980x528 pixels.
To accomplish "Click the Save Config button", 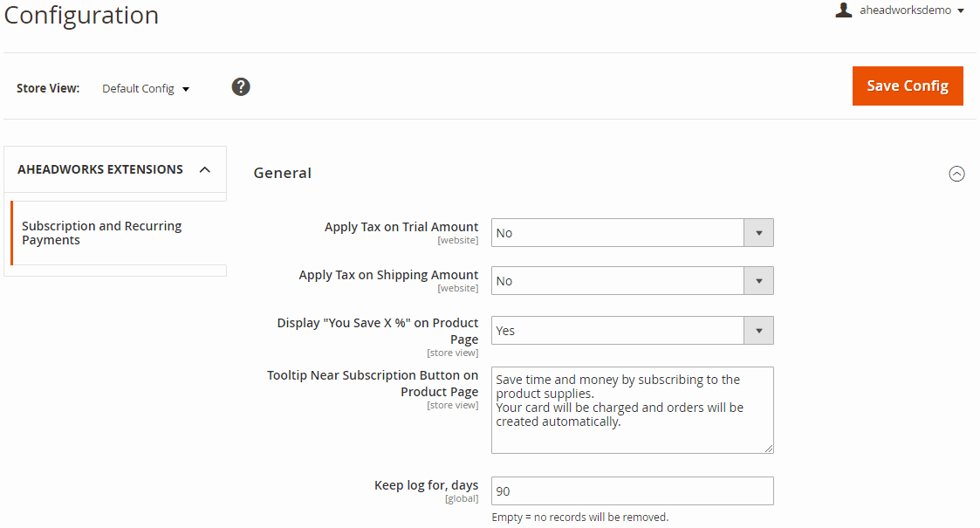I will pyautogui.click(x=908, y=86).
